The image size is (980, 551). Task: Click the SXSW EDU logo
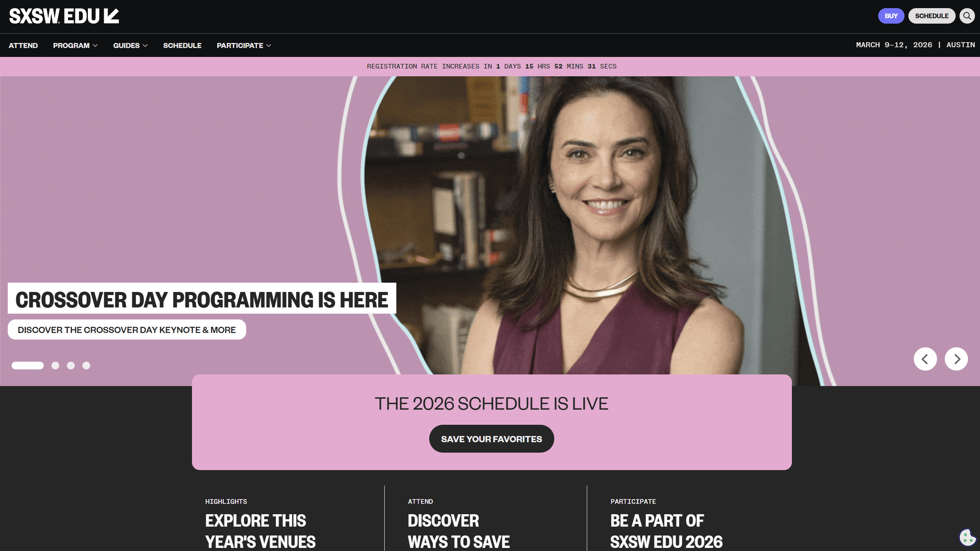pos(64,16)
